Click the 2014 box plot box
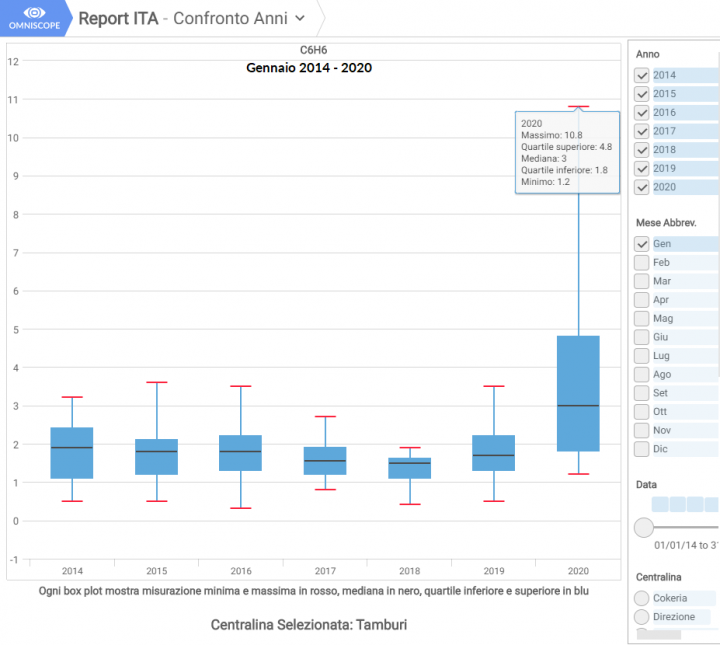The image size is (720, 645). tap(72, 453)
